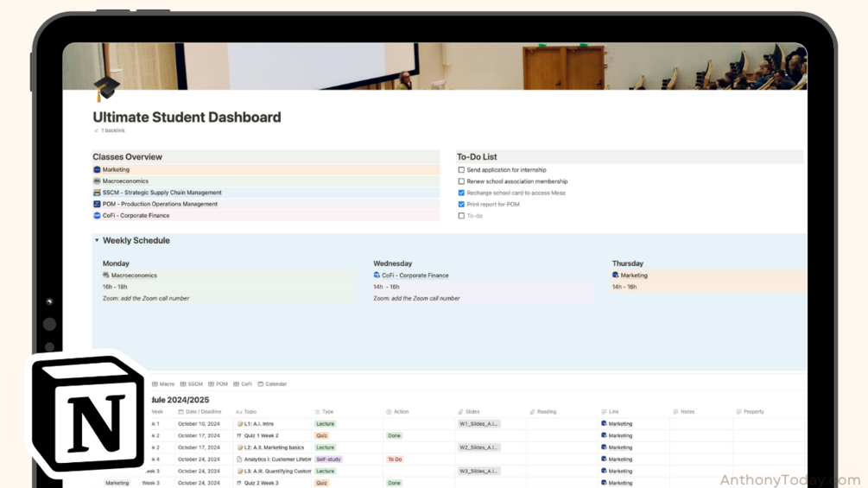The image size is (868, 488).
Task: Click the Marketing link icon in the L1 row
Action: (604, 424)
